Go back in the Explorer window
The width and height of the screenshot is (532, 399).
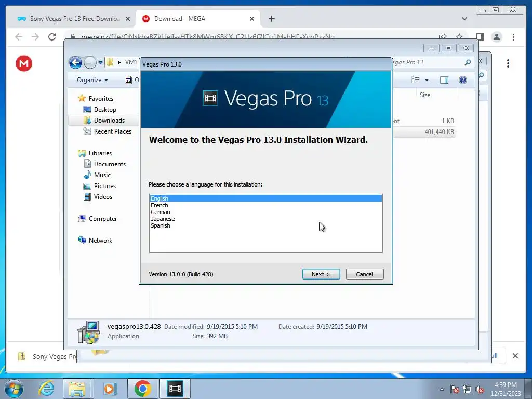coord(75,62)
